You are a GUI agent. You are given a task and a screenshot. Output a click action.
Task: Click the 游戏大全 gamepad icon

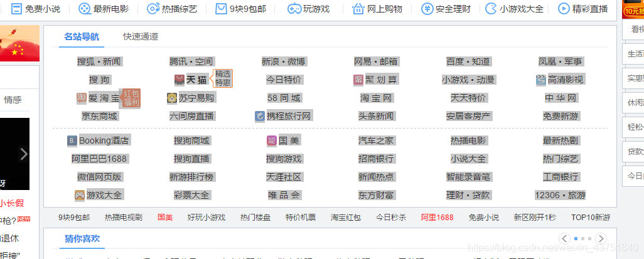(x=80, y=195)
